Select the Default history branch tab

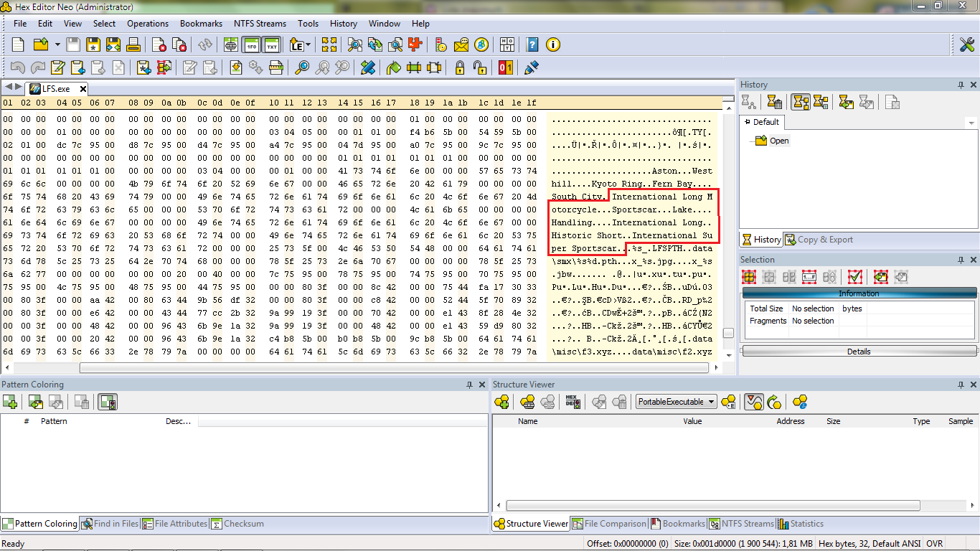(x=762, y=122)
